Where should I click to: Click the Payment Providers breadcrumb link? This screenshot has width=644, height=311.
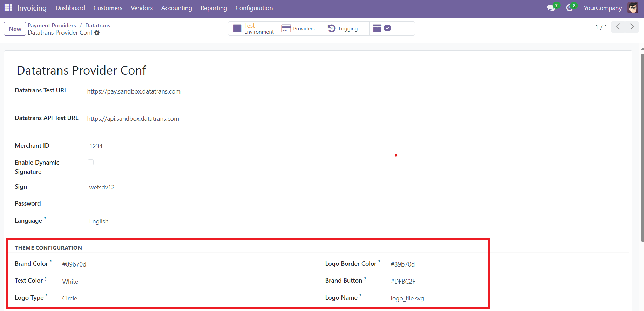click(52, 25)
